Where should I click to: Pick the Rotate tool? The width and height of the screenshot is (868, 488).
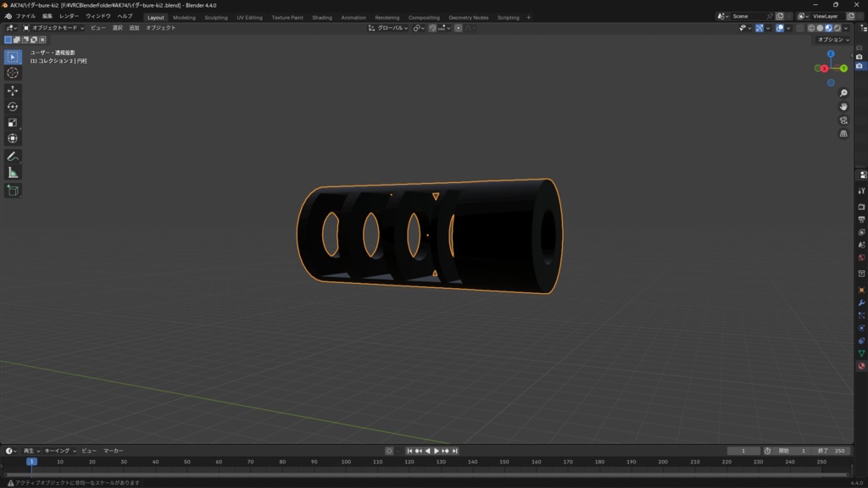click(13, 107)
